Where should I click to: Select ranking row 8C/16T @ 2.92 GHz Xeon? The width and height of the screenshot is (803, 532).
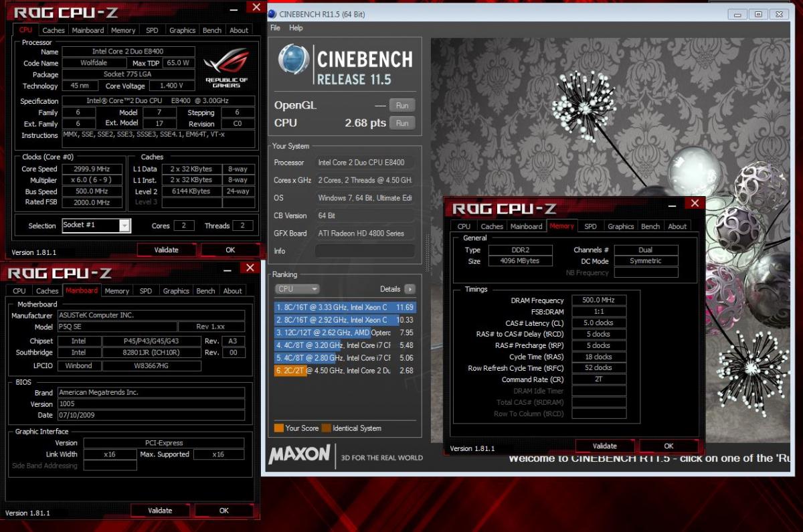(x=345, y=320)
